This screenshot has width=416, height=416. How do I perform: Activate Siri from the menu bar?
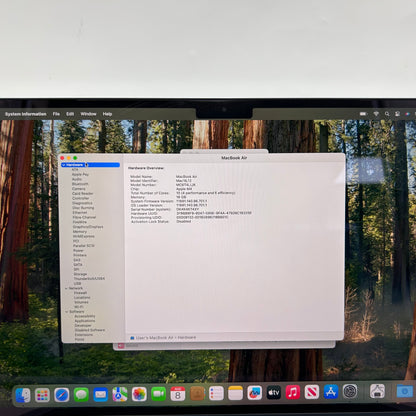tap(407, 114)
